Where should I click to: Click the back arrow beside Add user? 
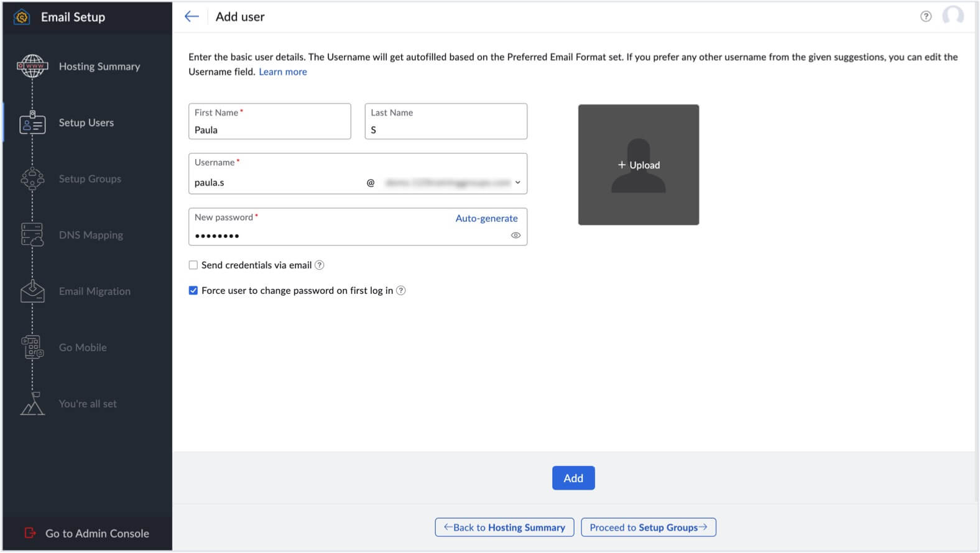pyautogui.click(x=192, y=17)
